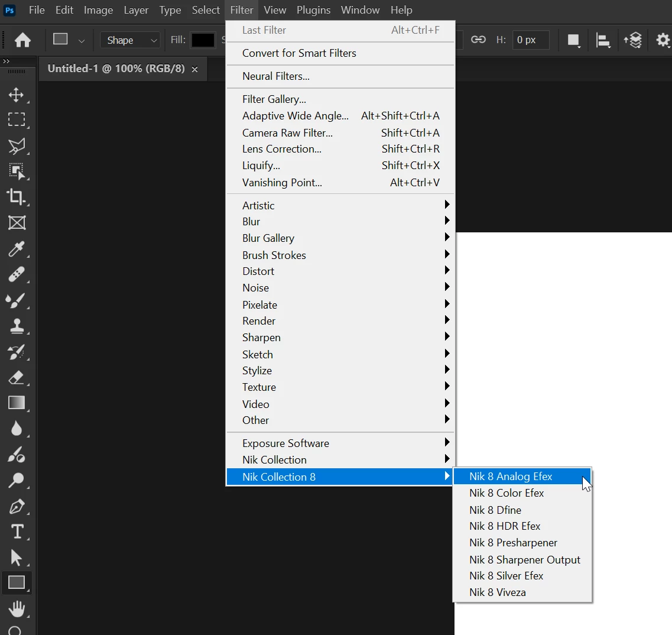Expand the Blur Gallery submenu

click(x=340, y=238)
